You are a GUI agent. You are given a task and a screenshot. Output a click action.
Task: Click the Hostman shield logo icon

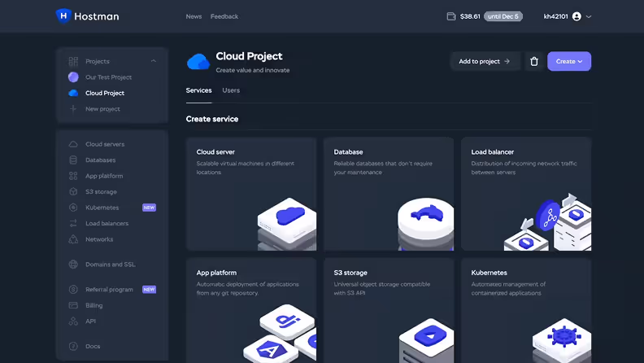63,15
